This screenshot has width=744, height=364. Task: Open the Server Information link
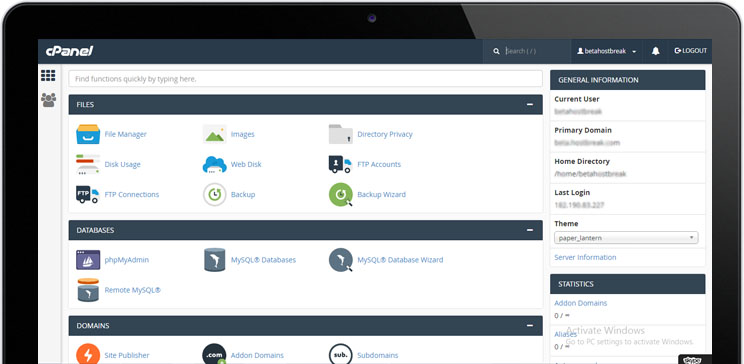(x=585, y=257)
